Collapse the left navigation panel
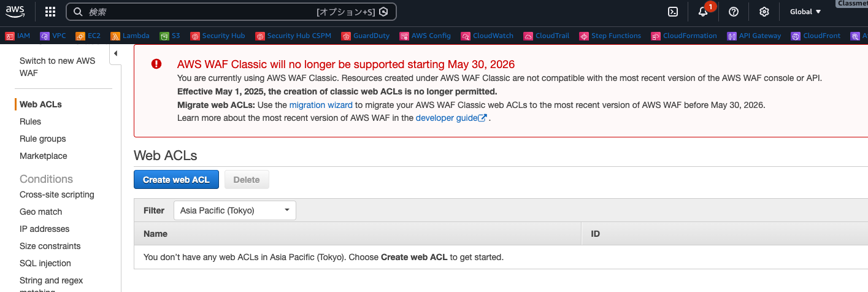 coord(115,54)
